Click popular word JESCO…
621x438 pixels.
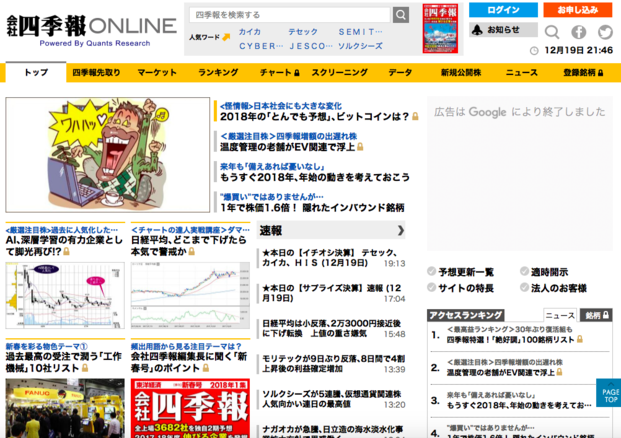[311, 46]
